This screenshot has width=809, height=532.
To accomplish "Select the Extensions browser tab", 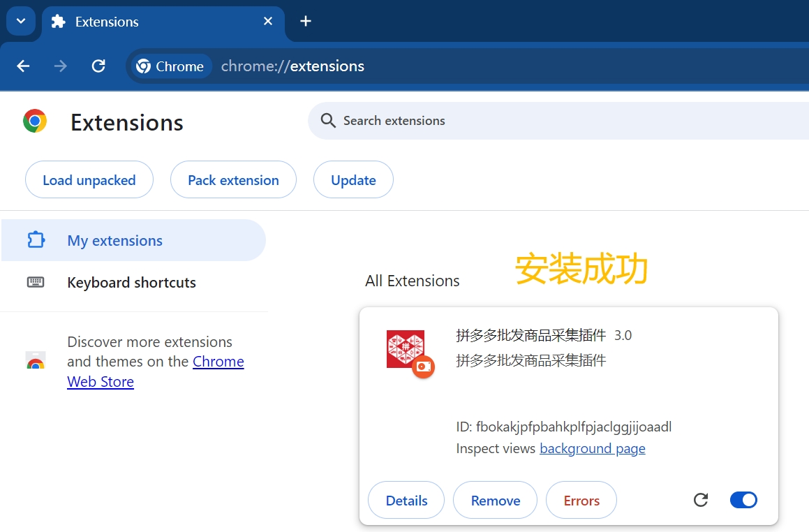I will point(163,22).
